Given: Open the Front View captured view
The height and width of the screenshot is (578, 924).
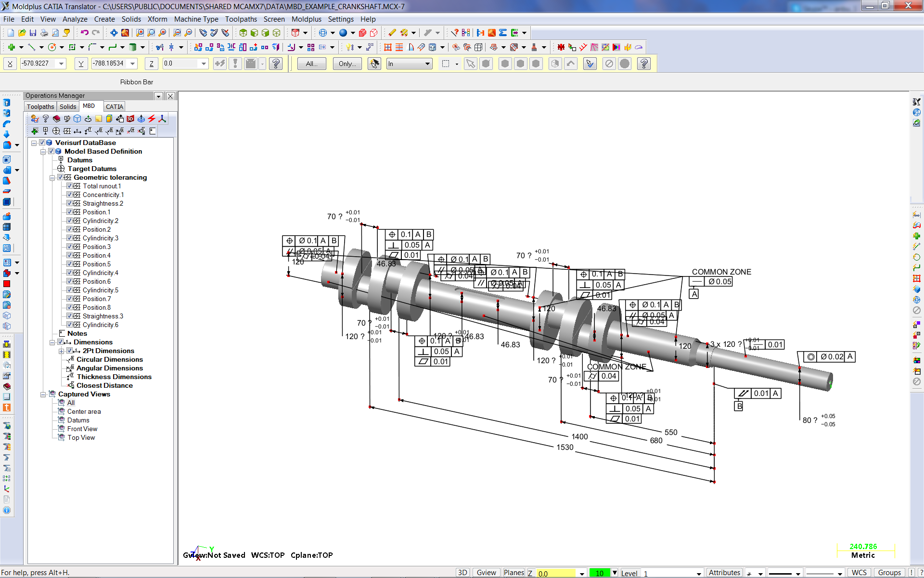Looking at the screenshot, I should click(82, 429).
